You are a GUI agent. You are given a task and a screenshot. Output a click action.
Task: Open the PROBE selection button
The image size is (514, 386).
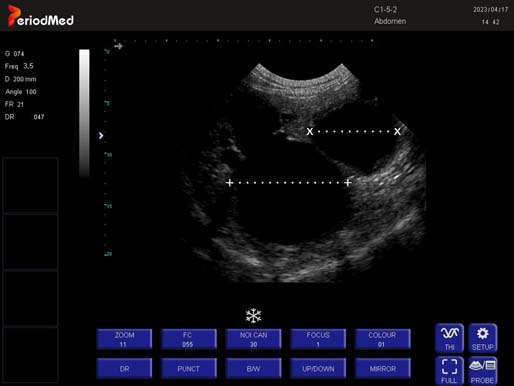click(483, 371)
